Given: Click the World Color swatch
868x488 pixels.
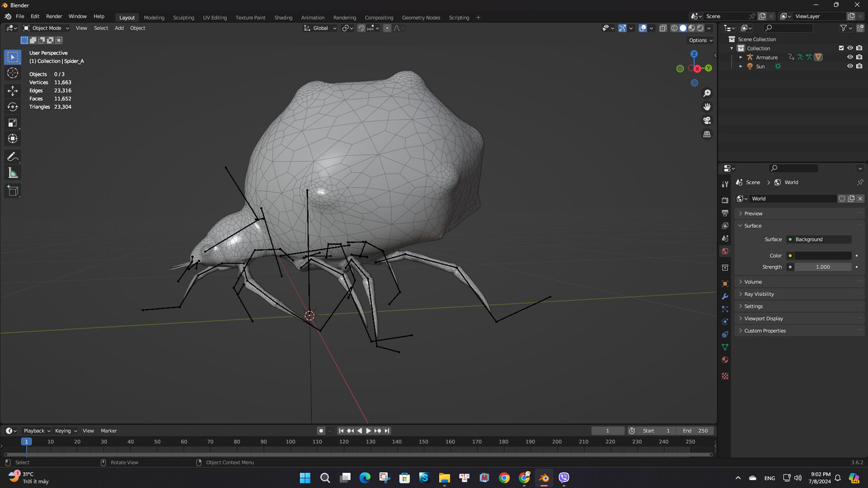Looking at the screenshot, I should 822,255.
